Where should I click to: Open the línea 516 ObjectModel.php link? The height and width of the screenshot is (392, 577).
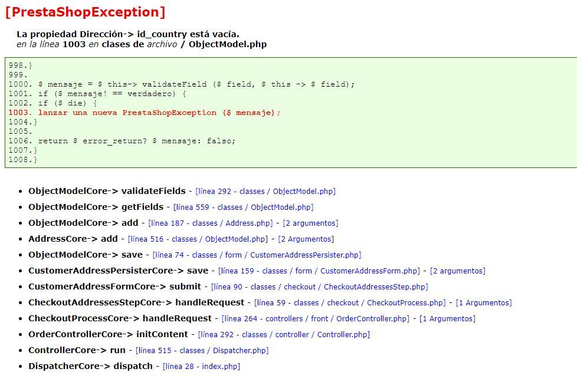pyautogui.click(x=198, y=239)
